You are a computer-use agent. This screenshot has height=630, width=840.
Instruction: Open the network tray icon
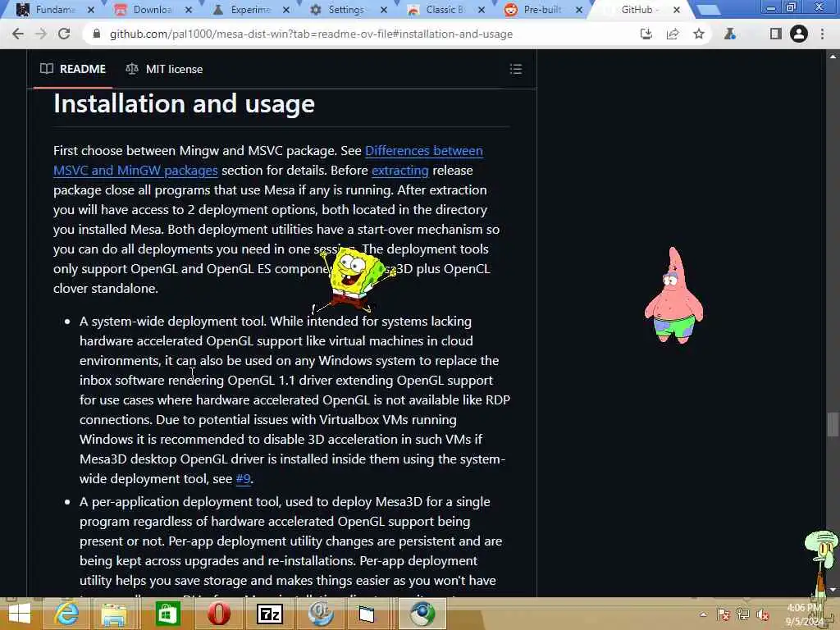(x=743, y=615)
